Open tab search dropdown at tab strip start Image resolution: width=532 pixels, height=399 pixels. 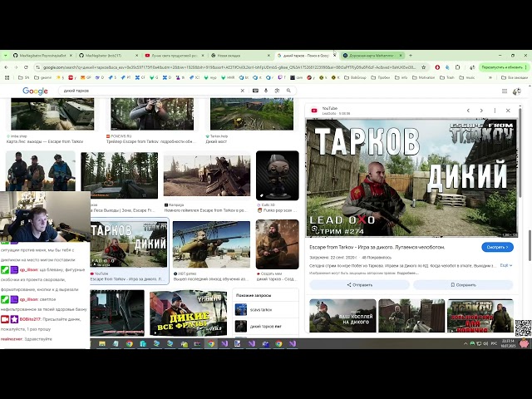[6, 56]
